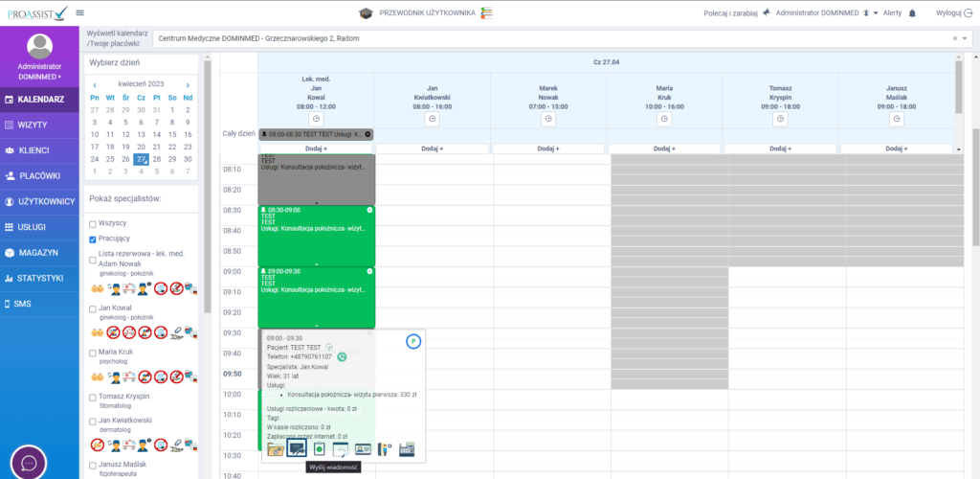Click clock icon under Marek Nowak
This screenshot has width=980, height=479.
(x=548, y=118)
